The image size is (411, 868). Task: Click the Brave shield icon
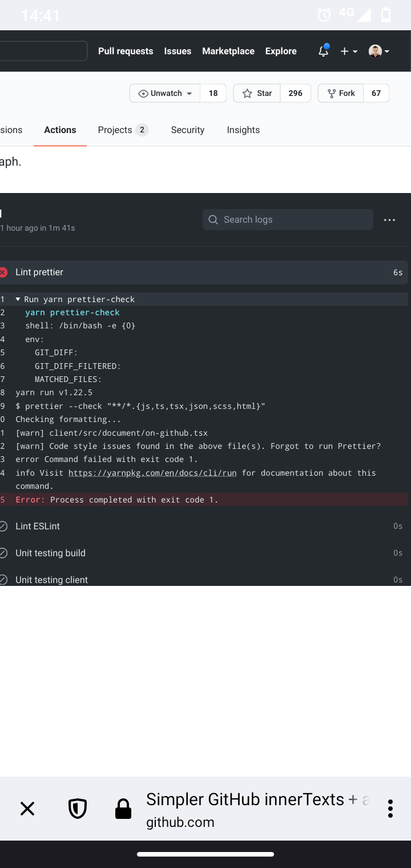(78, 808)
